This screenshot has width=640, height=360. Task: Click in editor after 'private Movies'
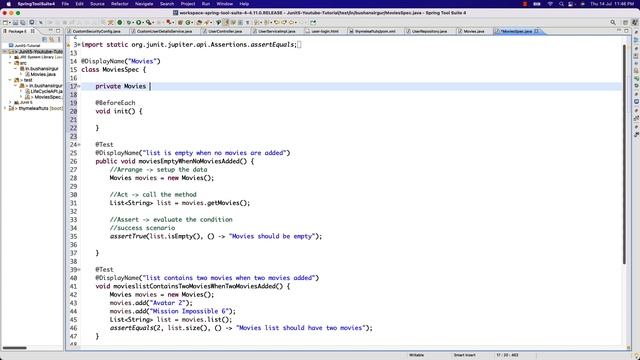click(150, 86)
